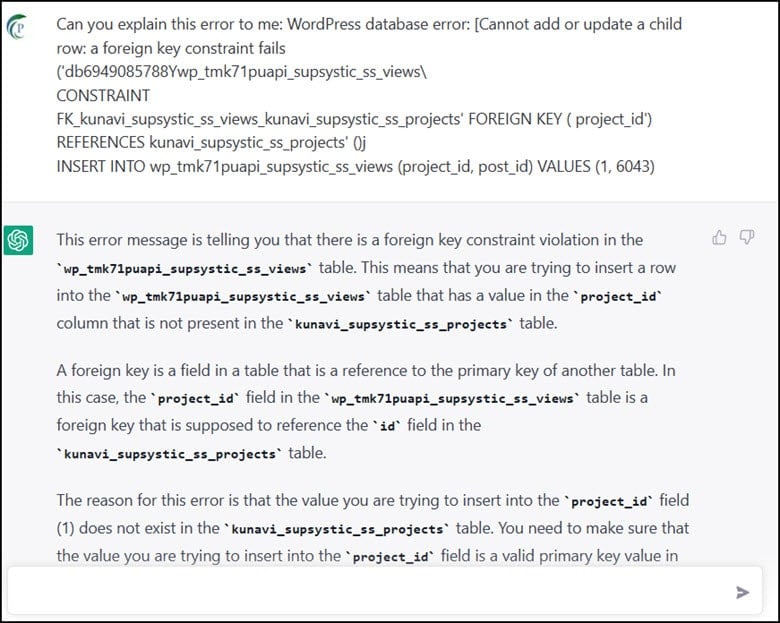Click kunavi projects code after 'not present in the'

coord(401,324)
